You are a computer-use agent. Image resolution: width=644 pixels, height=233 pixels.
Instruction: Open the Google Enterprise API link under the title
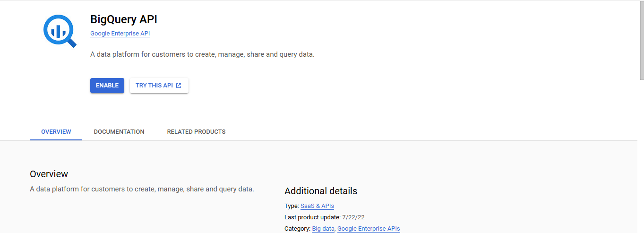click(120, 34)
